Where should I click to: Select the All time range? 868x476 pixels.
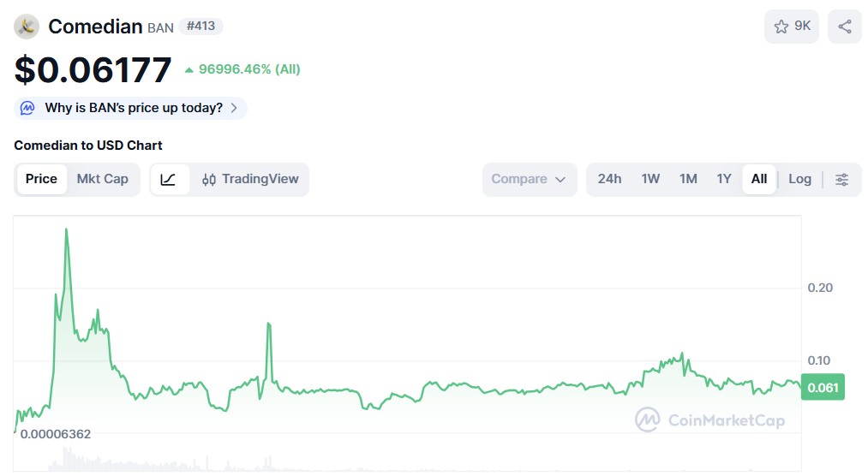click(x=759, y=179)
